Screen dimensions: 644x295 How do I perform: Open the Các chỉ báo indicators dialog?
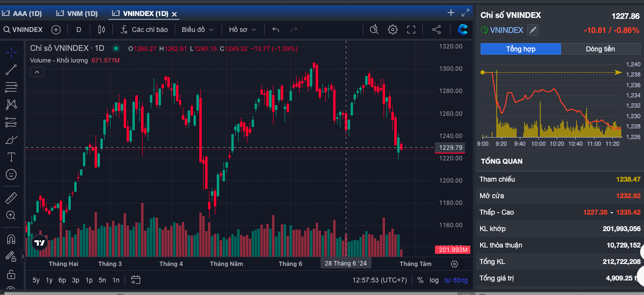(144, 30)
